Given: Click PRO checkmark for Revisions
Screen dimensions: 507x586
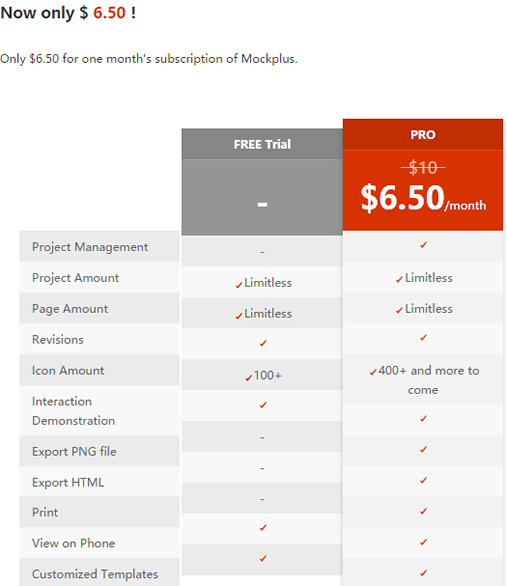Looking at the screenshot, I should pyautogui.click(x=423, y=338).
